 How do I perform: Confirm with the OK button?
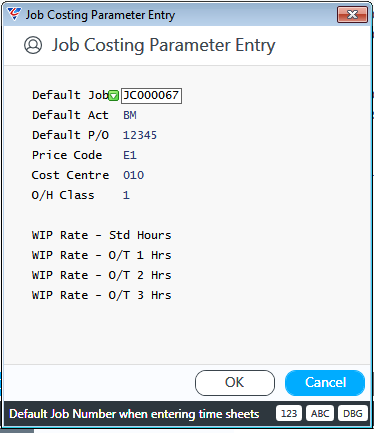pyautogui.click(x=235, y=383)
